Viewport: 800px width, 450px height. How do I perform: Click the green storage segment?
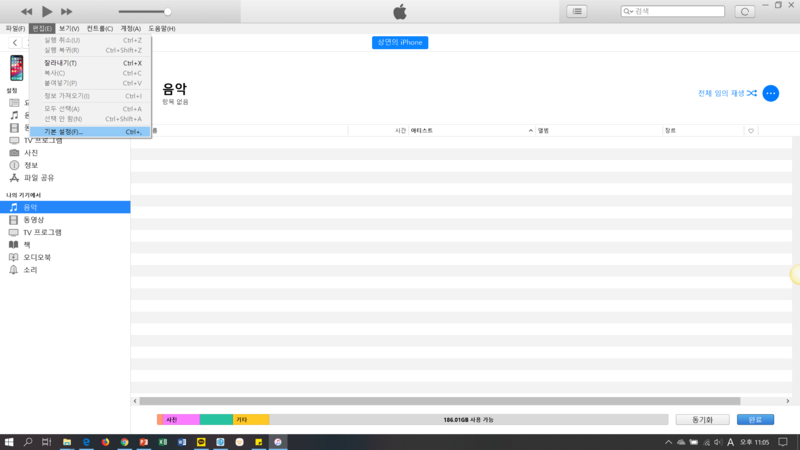[x=216, y=419]
